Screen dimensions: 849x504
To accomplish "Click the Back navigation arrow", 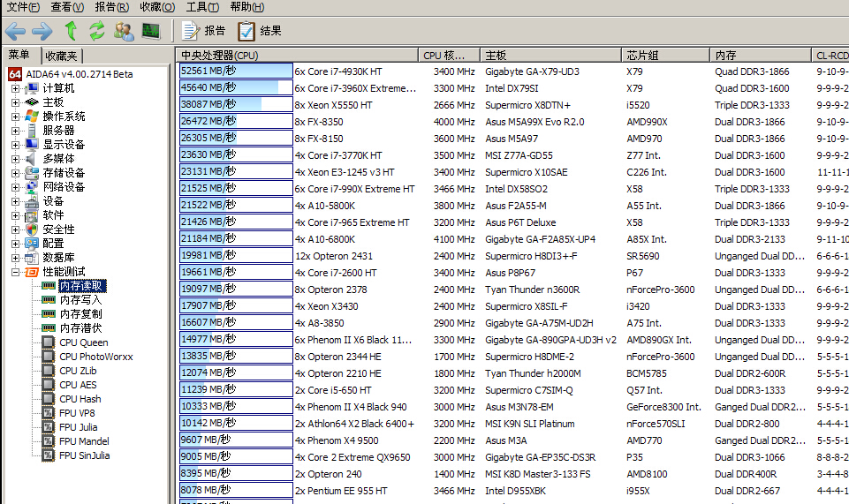I will [x=15, y=31].
